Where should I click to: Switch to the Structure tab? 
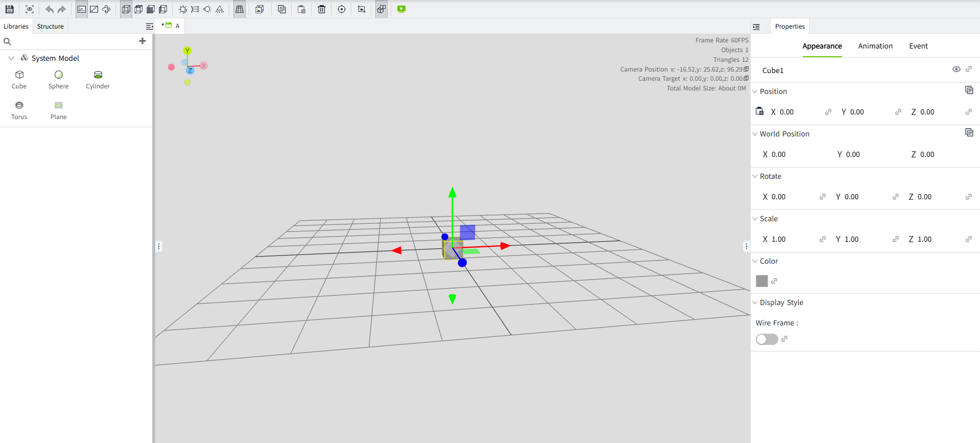pyautogui.click(x=50, y=26)
